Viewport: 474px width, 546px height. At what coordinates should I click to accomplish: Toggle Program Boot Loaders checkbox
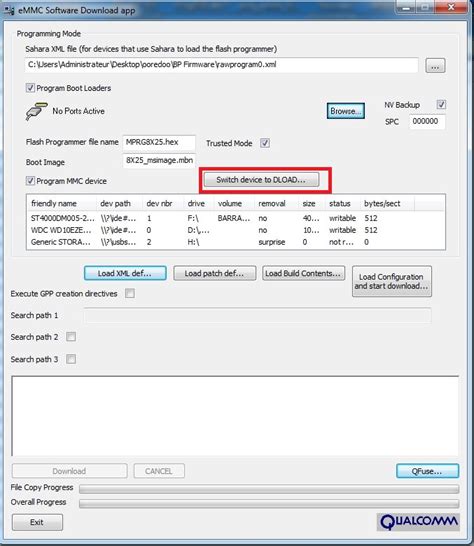[x=30, y=88]
